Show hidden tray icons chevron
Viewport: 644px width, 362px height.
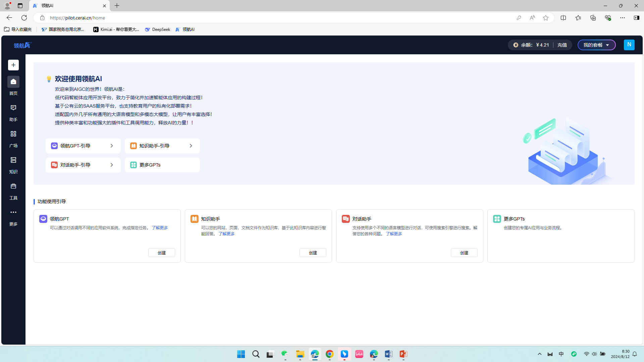coord(540,354)
